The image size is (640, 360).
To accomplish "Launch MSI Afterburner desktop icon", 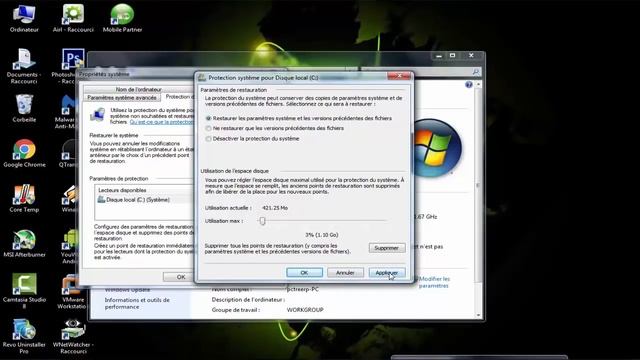I will point(24,243).
